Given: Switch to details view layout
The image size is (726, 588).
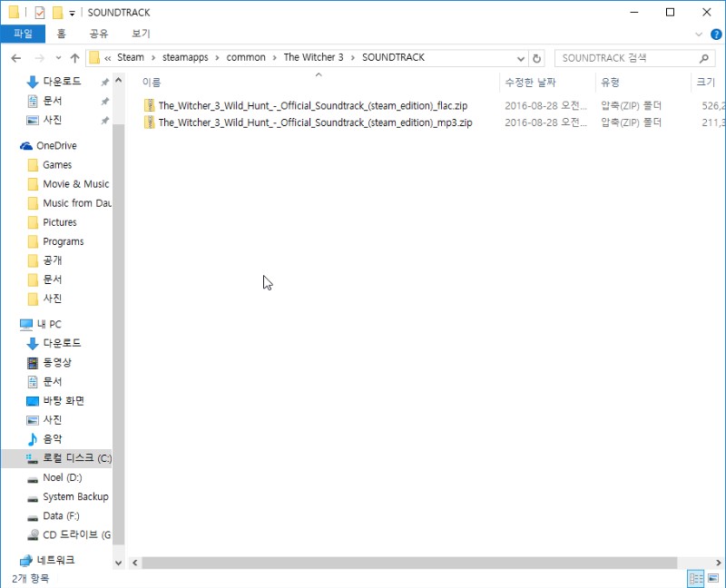Looking at the screenshot, I should (696, 578).
